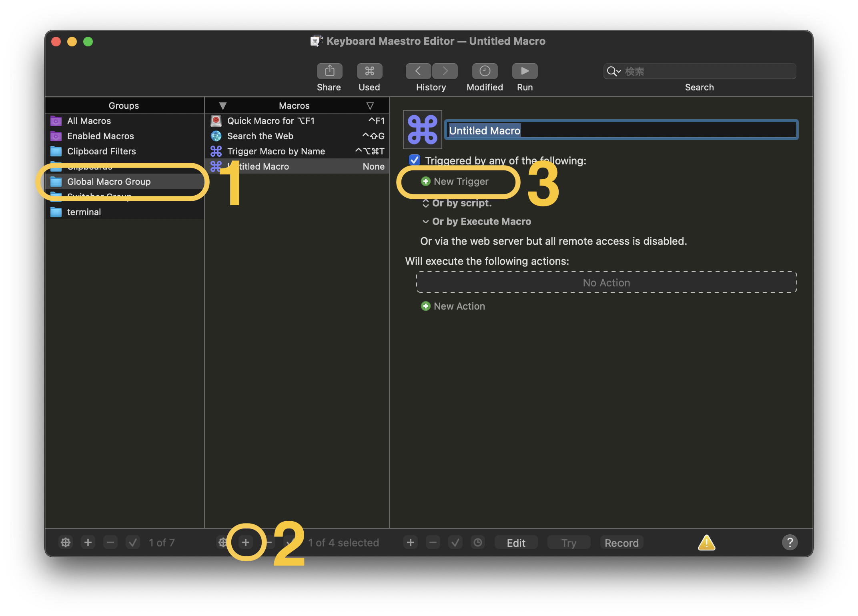Select the All Macros group

point(89,121)
